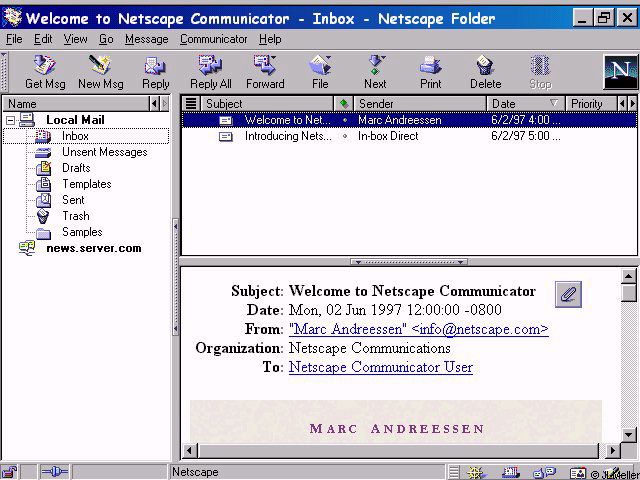640x480 pixels.
Task: Click the Name folder column header
Action: [76, 104]
